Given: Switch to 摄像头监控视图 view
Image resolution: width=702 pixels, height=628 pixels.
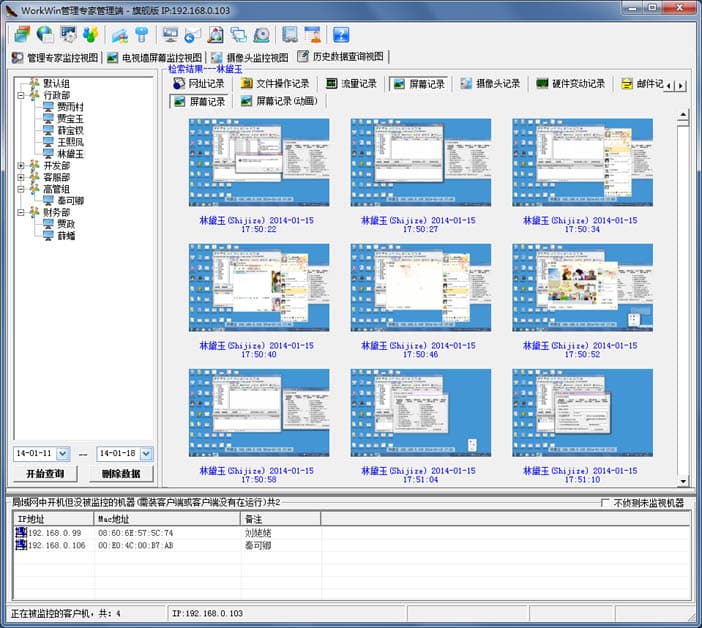Looking at the screenshot, I should coord(250,57).
